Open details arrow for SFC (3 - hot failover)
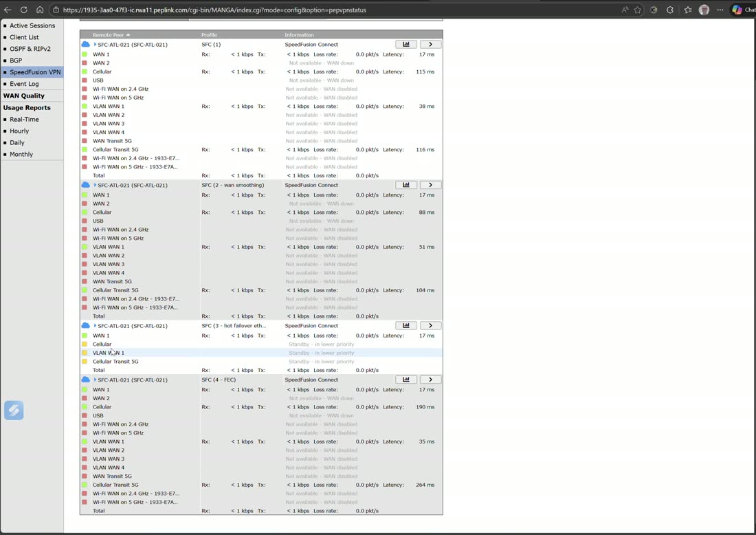 [430, 326]
